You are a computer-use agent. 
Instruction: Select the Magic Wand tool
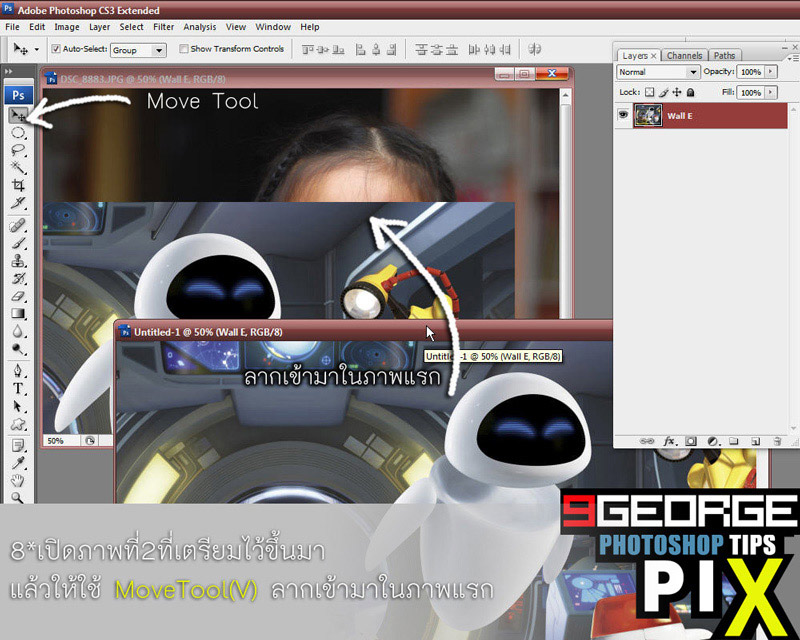tap(18, 168)
